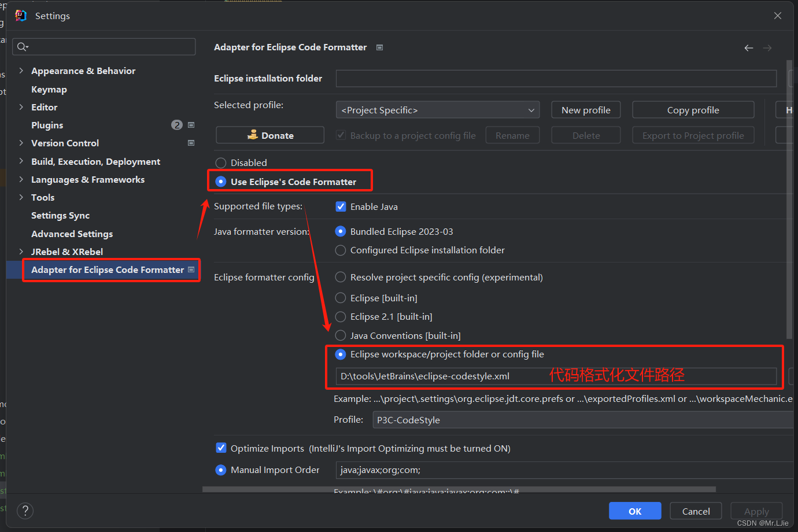Click the horizontal scrollbar at the pane bottom

pyautogui.click(x=459, y=489)
